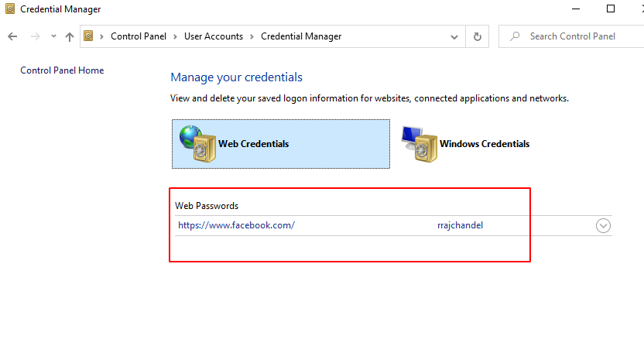Maximize the Credential Manager window
Screen dimensions: 644x353
[611, 9]
